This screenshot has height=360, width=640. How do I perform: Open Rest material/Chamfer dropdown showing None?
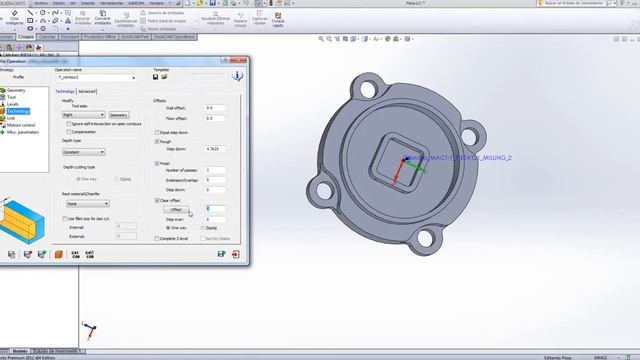[x=88, y=204]
